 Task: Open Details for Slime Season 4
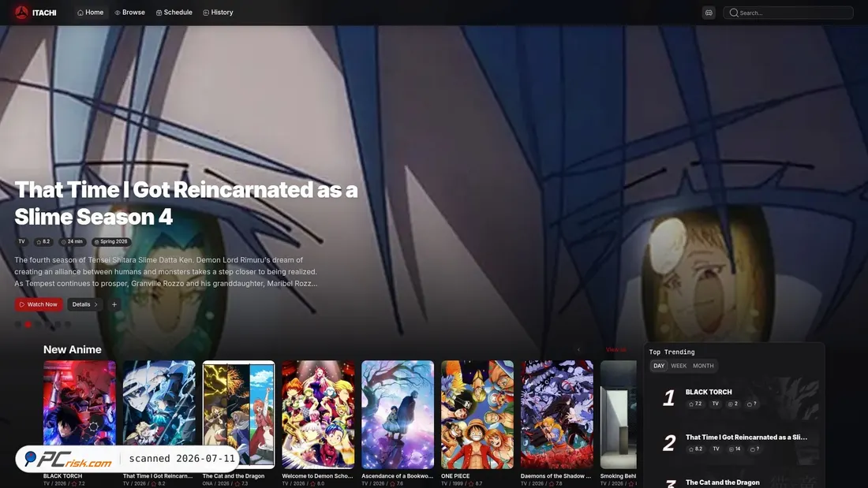click(84, 304)
